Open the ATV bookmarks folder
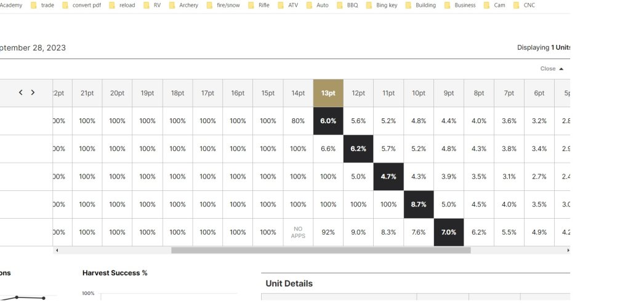Viewport: 644px width, 308px height. [288, 5]
